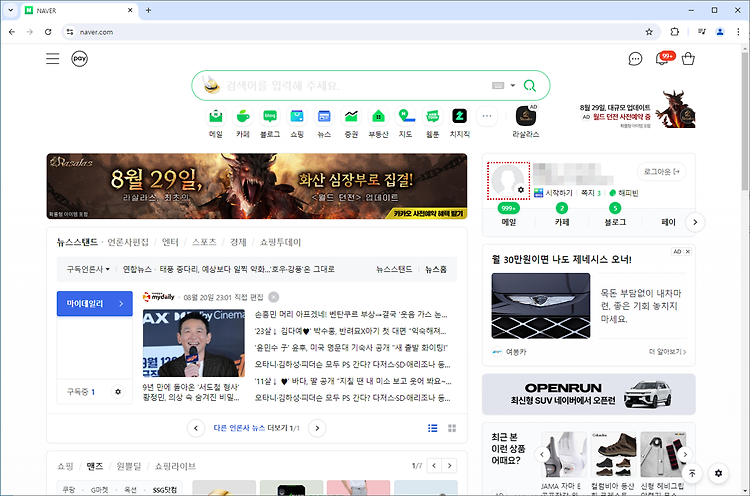Select the 엔터 tab

point(170,242)
